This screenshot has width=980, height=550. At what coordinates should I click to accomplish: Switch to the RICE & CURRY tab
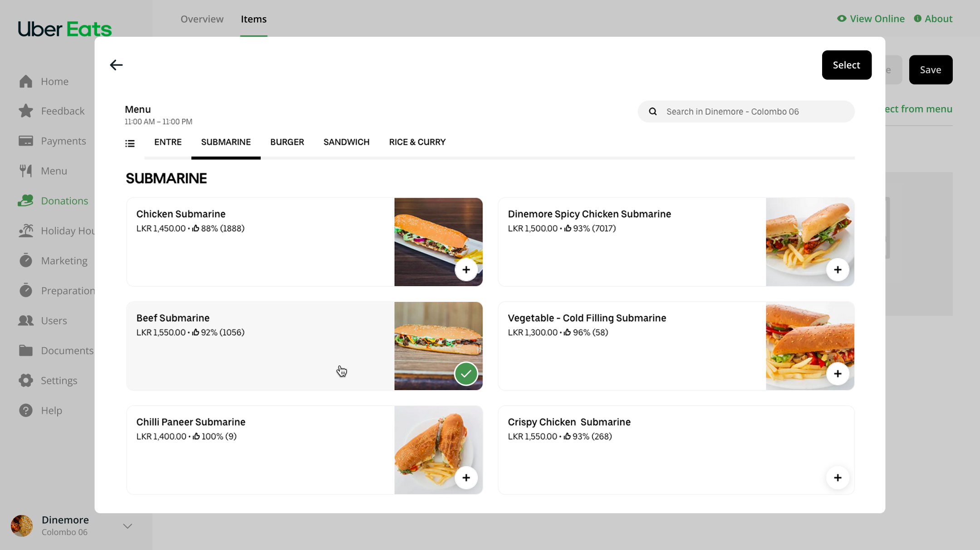point(417,142)
